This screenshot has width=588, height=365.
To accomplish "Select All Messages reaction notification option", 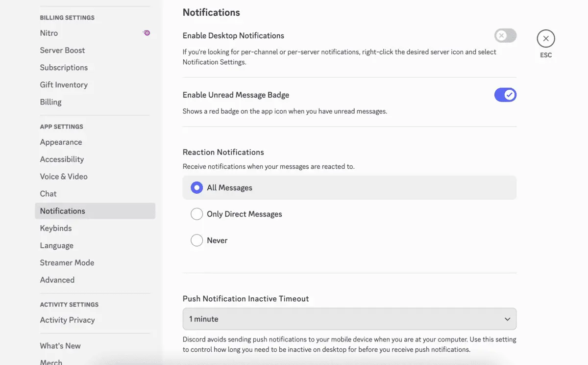I will point(196,187).
